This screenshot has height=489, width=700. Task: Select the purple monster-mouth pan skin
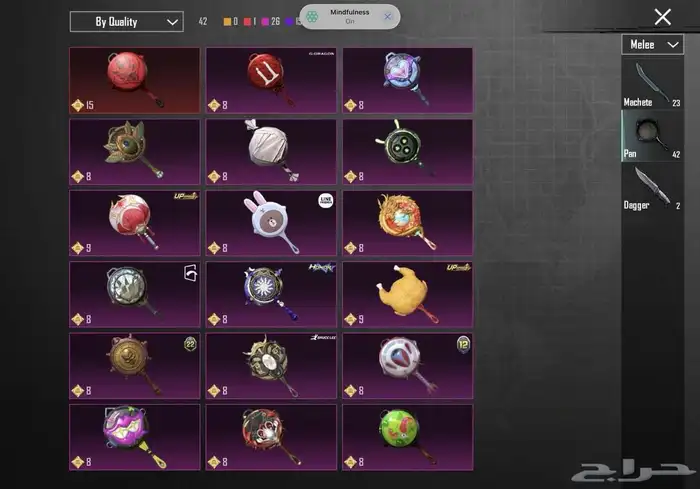tap(135, 437)
